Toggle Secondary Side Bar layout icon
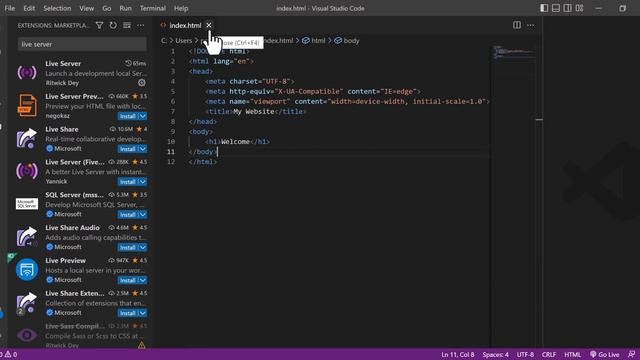Image resolution: width=640 pixels, height=360 pixels. pos(567,8)
